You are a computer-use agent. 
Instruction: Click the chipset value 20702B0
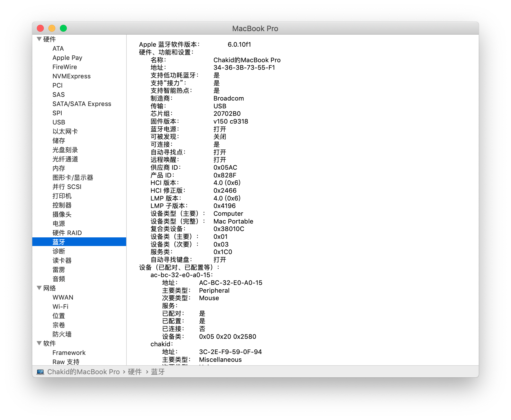(x=227, y=113)
